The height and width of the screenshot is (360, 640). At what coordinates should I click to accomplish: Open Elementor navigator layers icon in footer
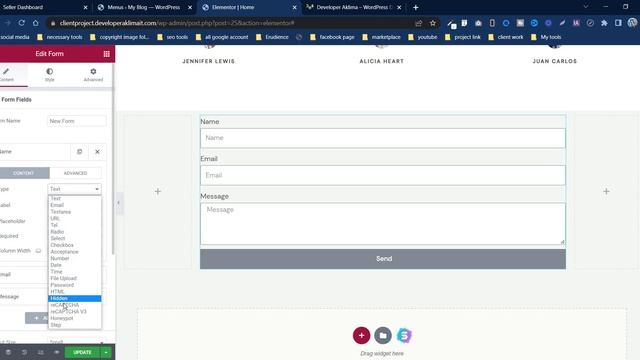[8, 352]
